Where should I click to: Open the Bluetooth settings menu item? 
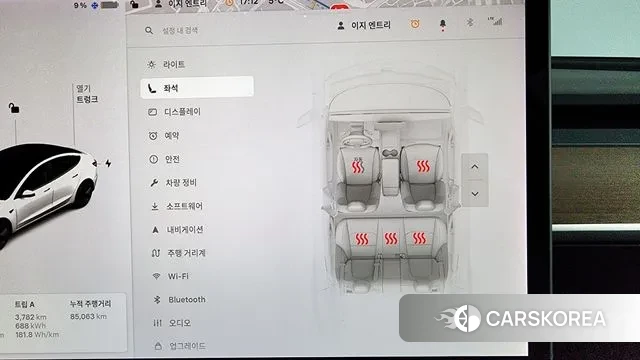[179, 300]
